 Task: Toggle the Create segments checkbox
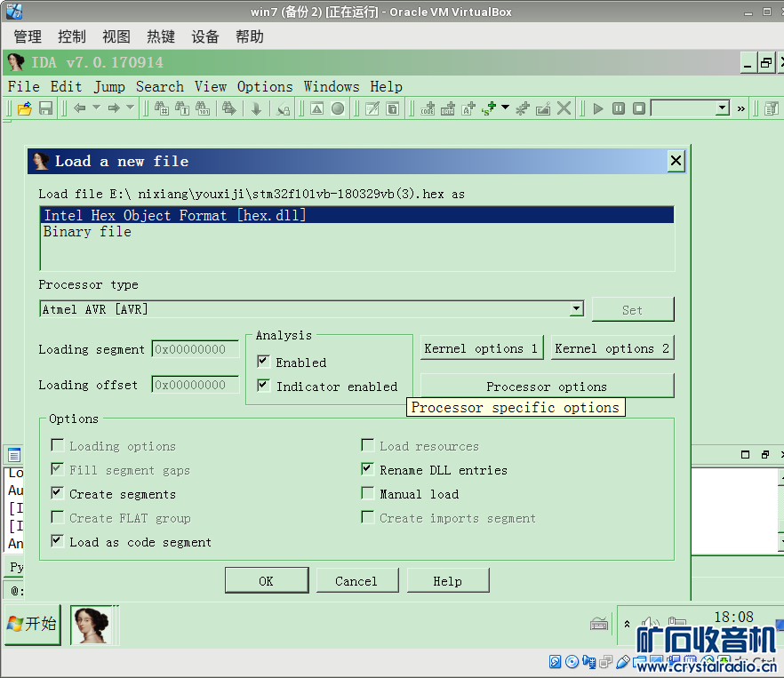58,493
